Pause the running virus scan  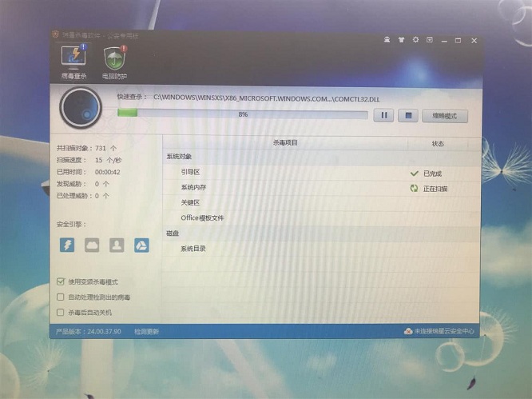click(383, 115)
